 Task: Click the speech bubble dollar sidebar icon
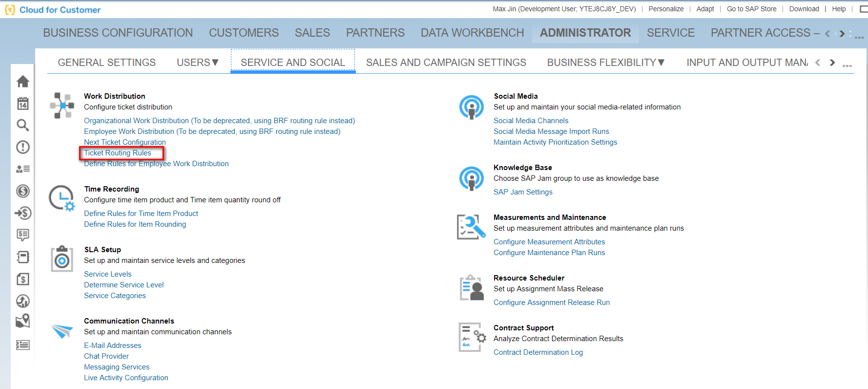[x=23, y=235]
